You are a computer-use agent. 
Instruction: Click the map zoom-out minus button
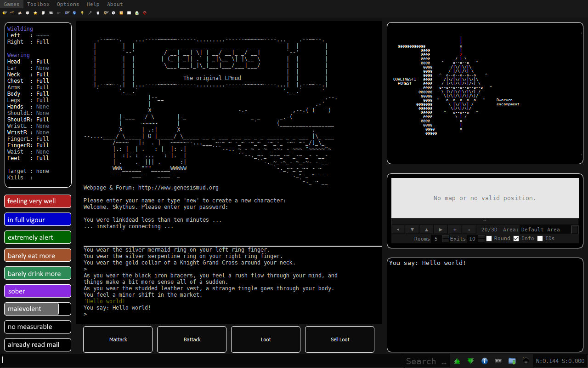point(469,230)
